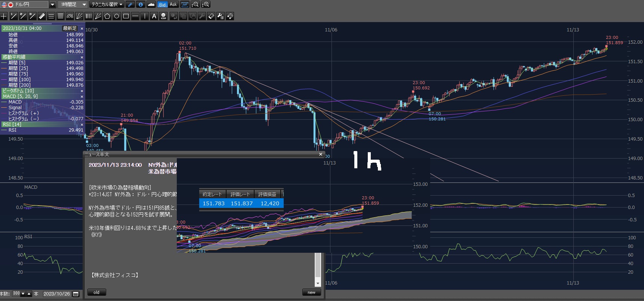Select the text annotation tool
The height and width of the screenshot is (301, 644).
tap(154, 16)
